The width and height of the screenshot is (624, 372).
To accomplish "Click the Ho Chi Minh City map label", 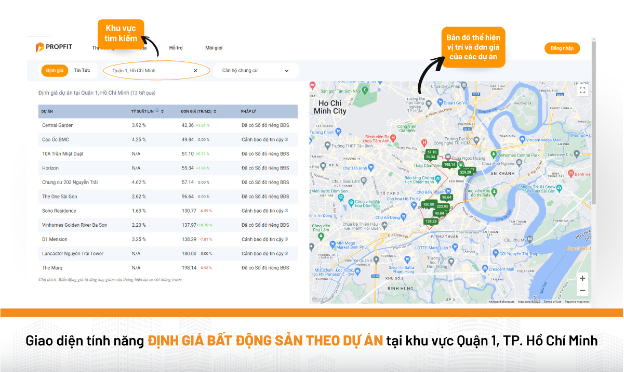I will click(x=330, y=107).
